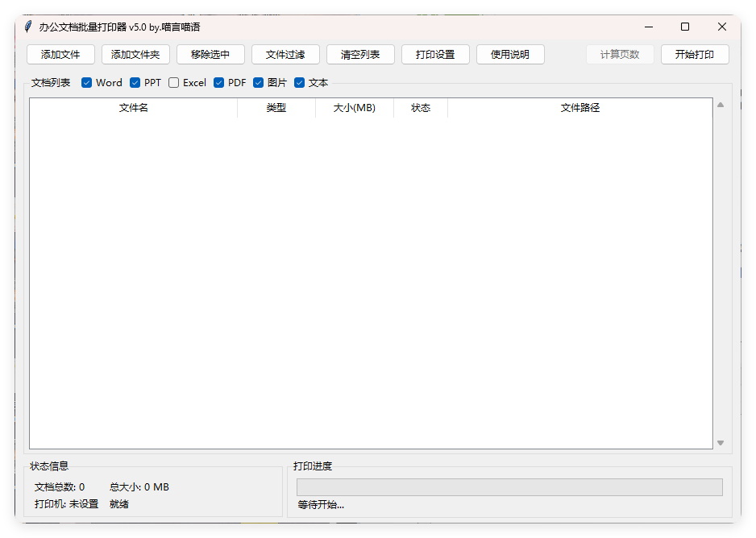
Task: Click the 打印进度 progress bar
Action: coord(509,486)
